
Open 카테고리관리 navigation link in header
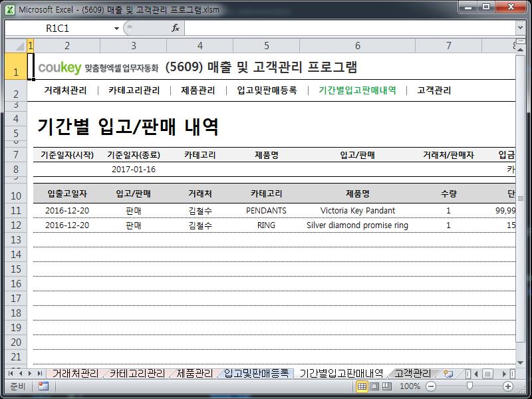[x=134, y=90]
